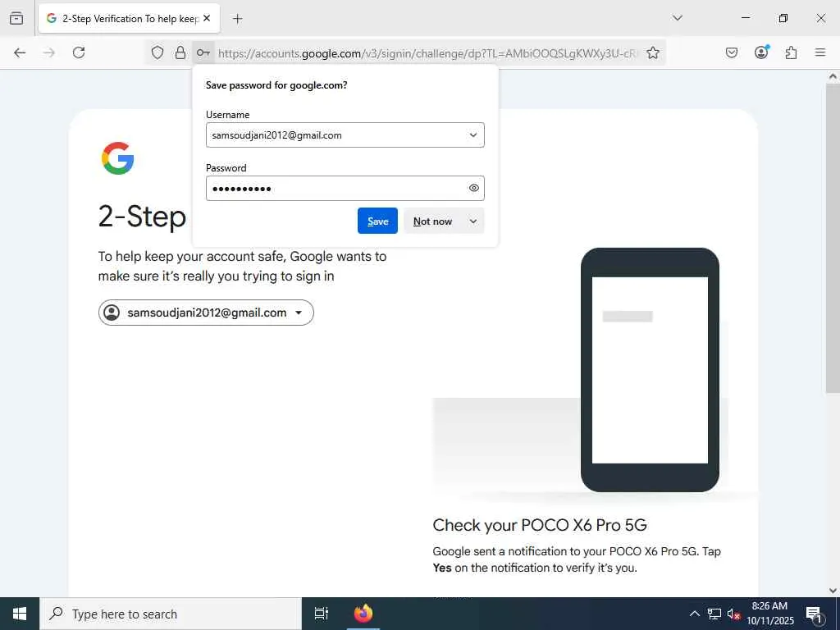This screenshot has height=630, width=840.
Task: Click the Firefox reload page icon
Action: coord(79,52)
